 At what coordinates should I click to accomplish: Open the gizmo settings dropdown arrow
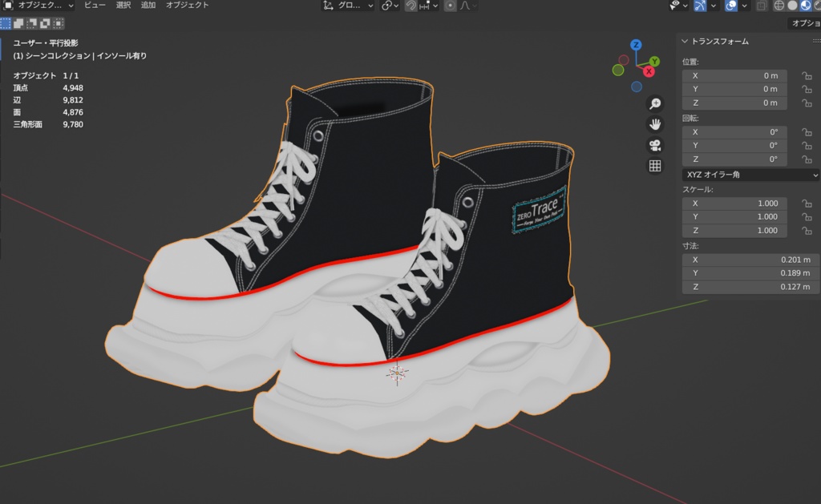pos(713,6)
